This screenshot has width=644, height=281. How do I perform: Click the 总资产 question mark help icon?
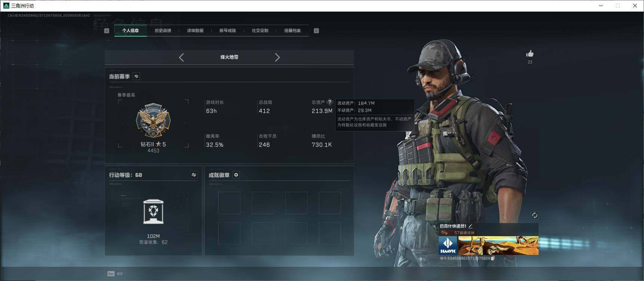pos(329,102)
